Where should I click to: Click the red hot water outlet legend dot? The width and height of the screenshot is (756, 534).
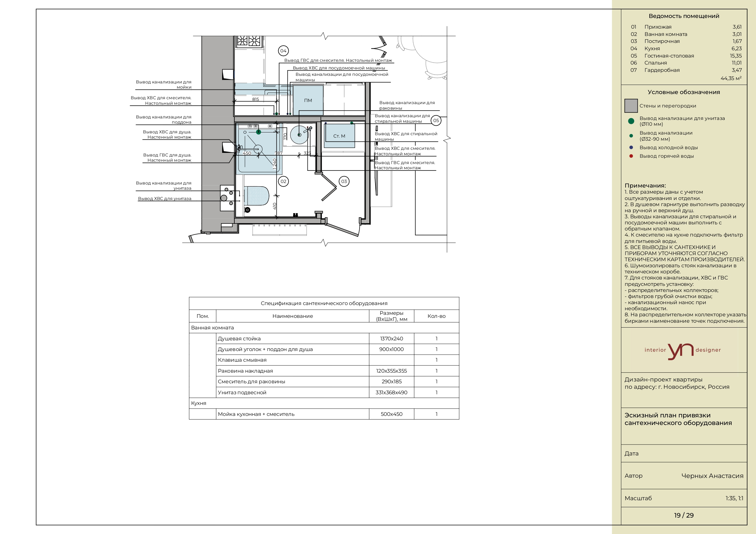pos(631,156)
